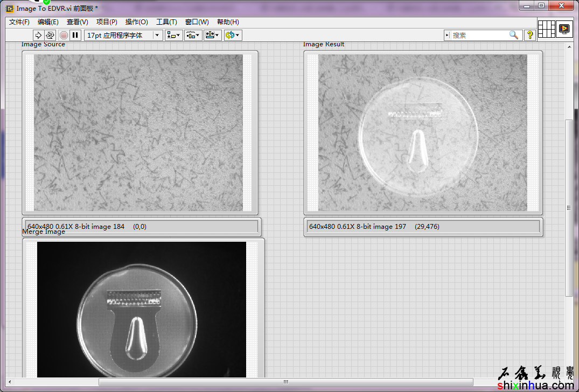Click the Image Result display
This screenshot has width=579, height=392.
pyautogui.click(x=422, y=132)
